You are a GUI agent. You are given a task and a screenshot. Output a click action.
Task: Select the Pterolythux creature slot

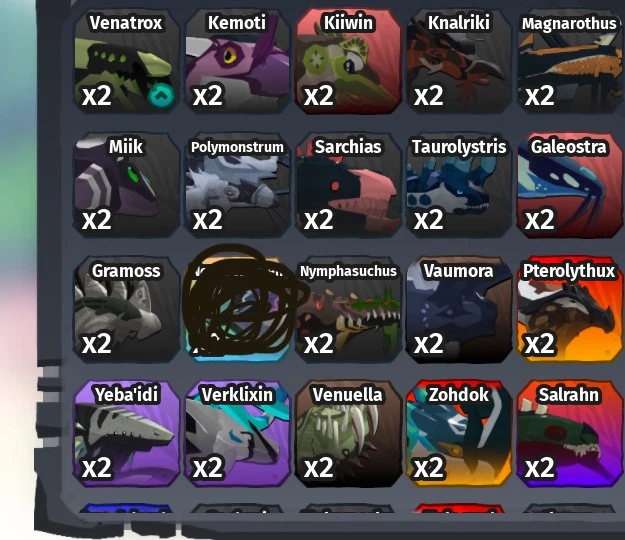click(x=571, y=310)
